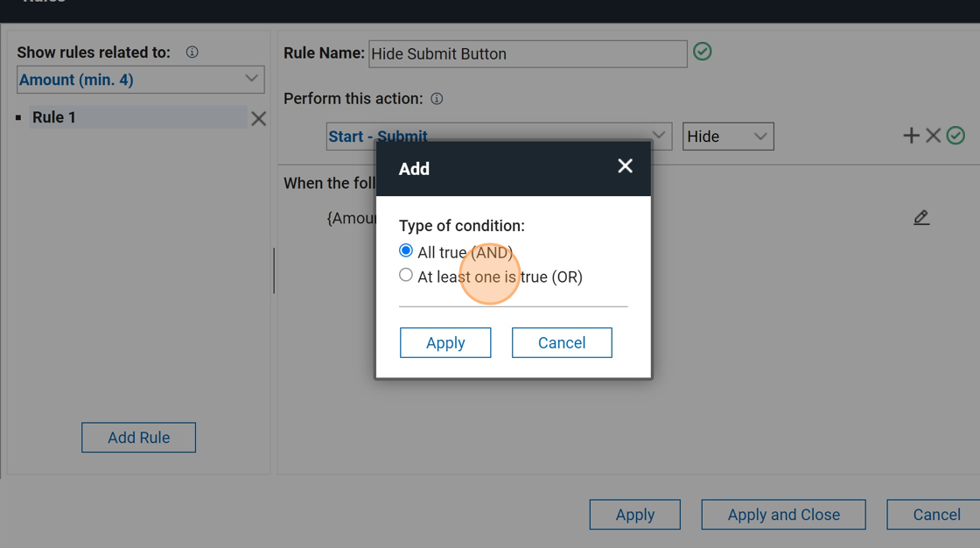Click the info icon beside Perform this action
980x548 pixels.
point(437,99)
